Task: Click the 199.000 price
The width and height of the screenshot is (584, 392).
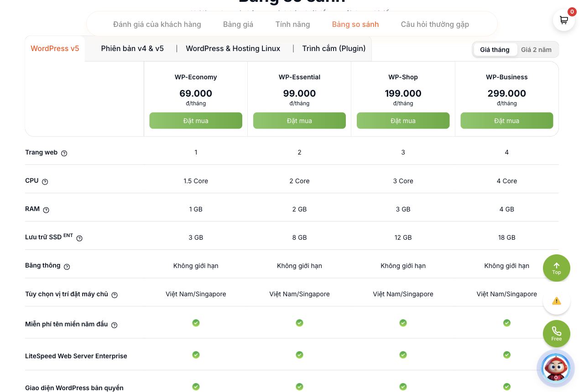Action: click(x=403, y=93)
